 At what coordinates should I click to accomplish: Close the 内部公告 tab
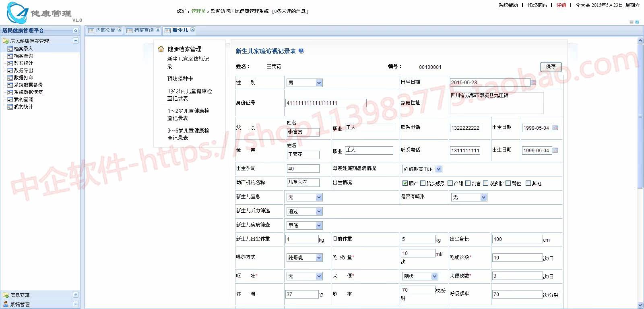point(120,30)
